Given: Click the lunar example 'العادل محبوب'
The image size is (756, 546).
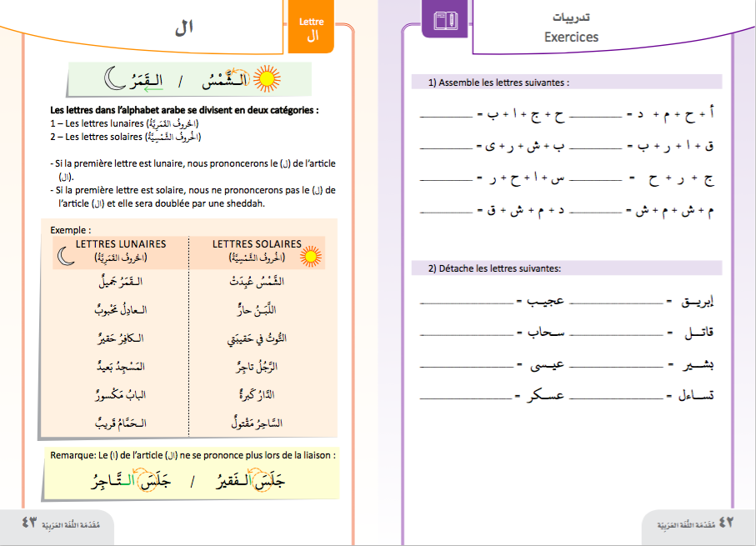Looking at the screenshot, I should pos(121,309).
